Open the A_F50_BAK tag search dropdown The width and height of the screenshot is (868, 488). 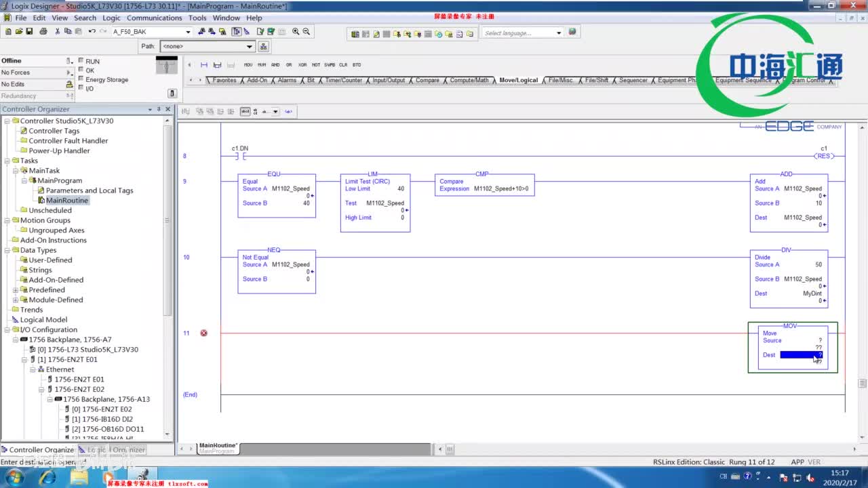[188, 32]
